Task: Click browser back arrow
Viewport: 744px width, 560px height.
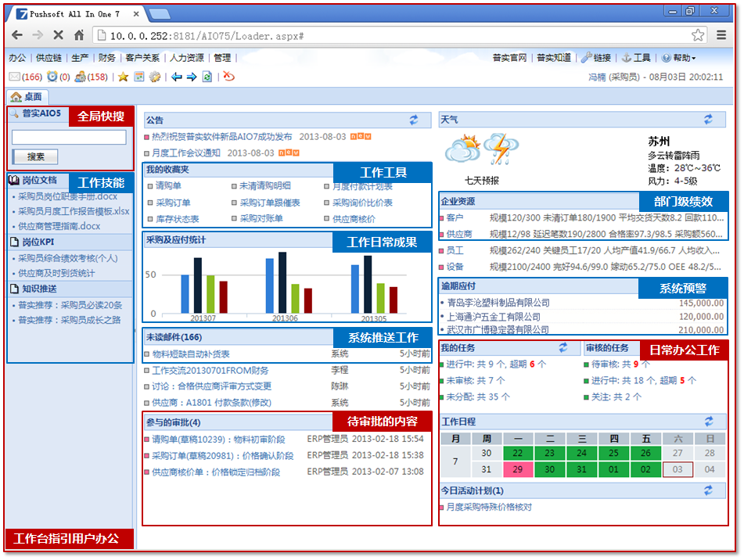Action: 17,35
